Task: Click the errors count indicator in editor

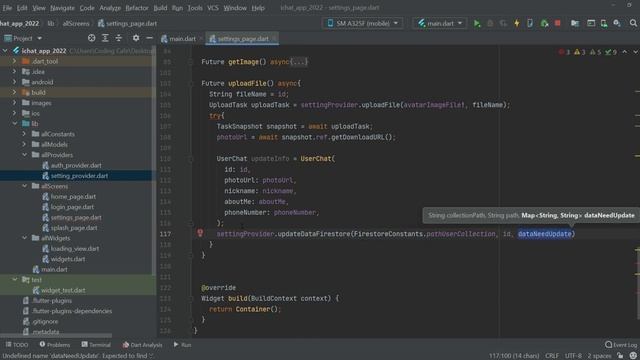Action: [x=565, y=52]
